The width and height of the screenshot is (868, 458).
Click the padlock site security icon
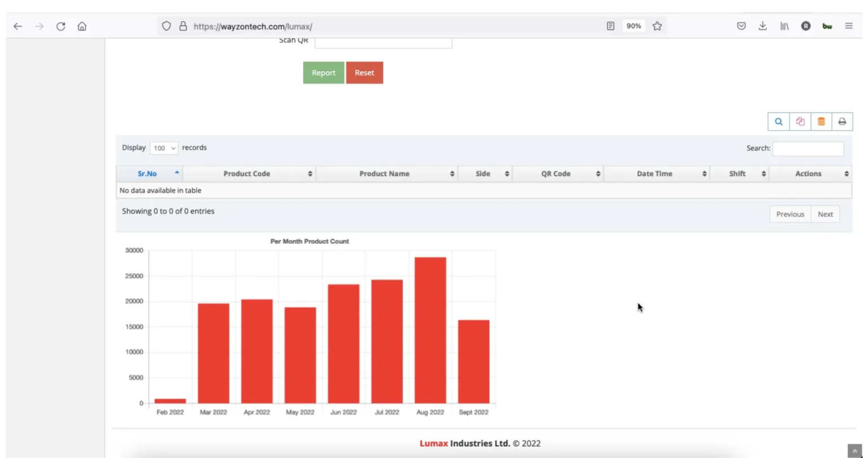(183, 26)
